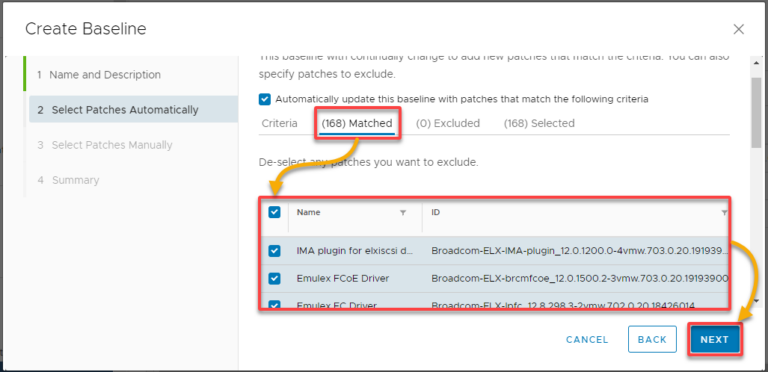
Task: Click the NEXT button
Action: 715,339
